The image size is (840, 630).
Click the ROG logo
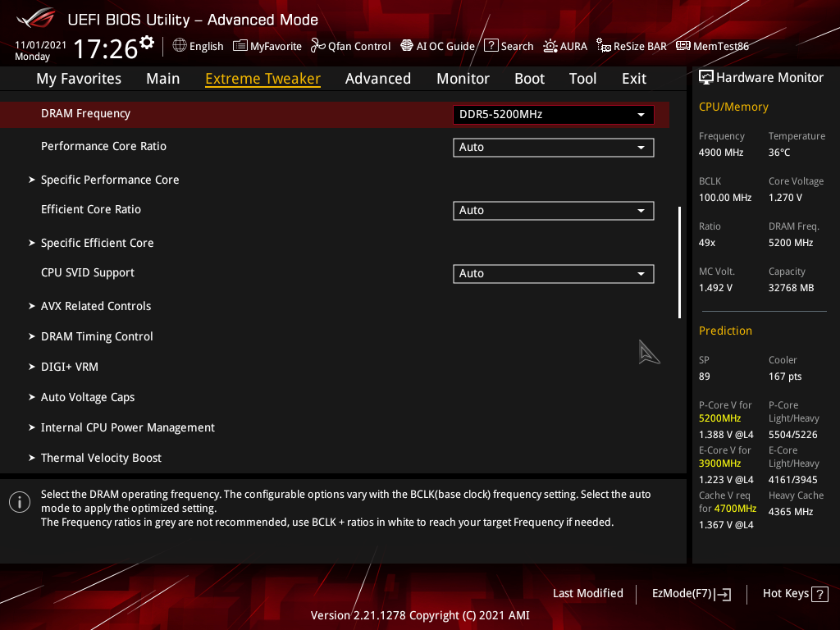[36, 18]
